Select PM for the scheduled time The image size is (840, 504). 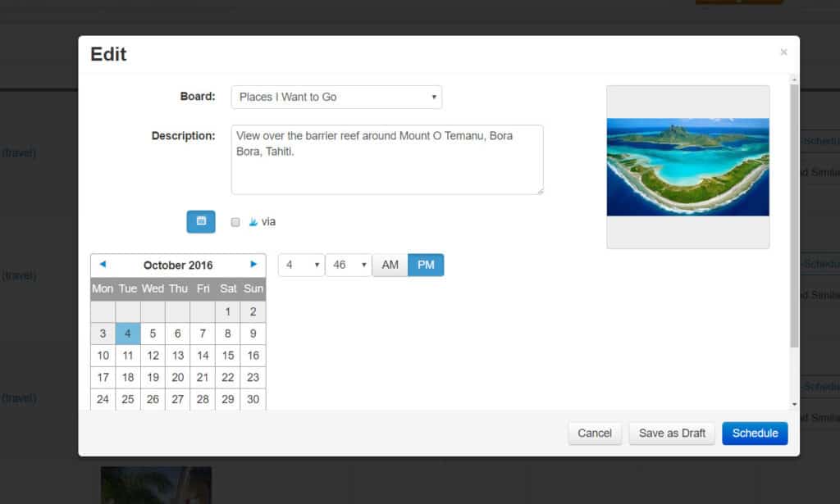pyautogui.click(x=426, y=265)
